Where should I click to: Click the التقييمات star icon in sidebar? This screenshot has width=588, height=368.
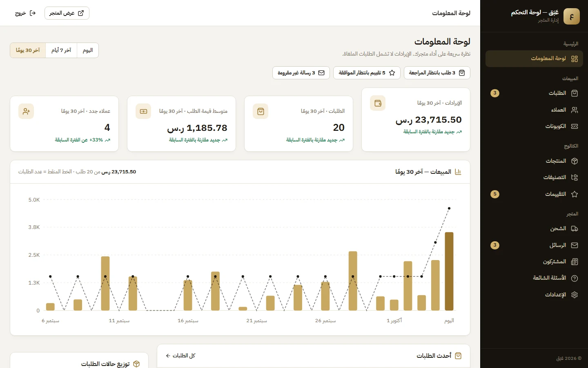coord(575,194)
